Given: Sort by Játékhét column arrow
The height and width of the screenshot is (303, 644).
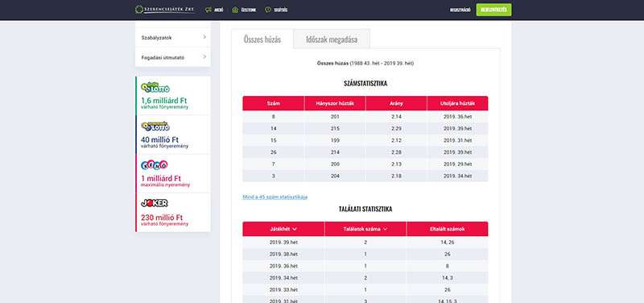Looking at the screenshot, I should coord(295,229).
